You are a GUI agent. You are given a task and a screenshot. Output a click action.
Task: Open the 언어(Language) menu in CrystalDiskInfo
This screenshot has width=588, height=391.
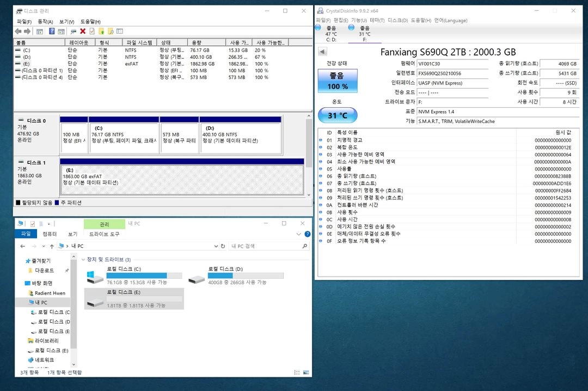click(x=450, y=20)
